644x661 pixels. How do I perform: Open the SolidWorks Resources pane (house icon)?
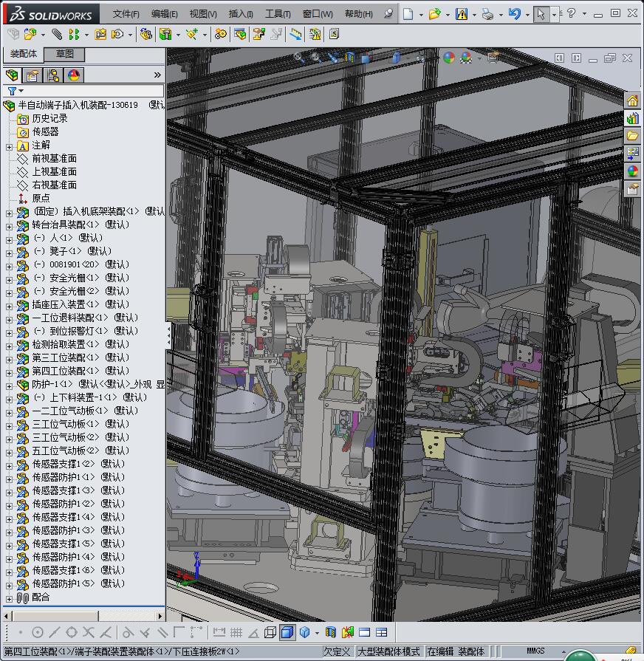click(x=633, y=102)
